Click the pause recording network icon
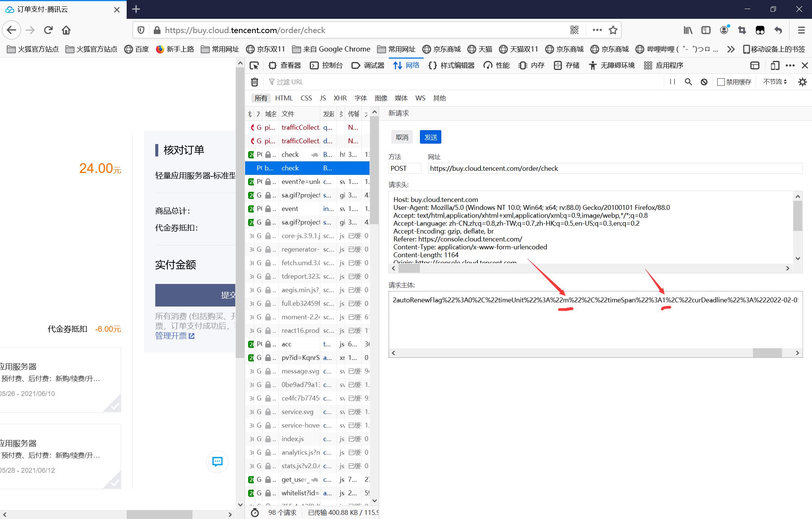The image size is (812, 519). click(x=673, y=82)
